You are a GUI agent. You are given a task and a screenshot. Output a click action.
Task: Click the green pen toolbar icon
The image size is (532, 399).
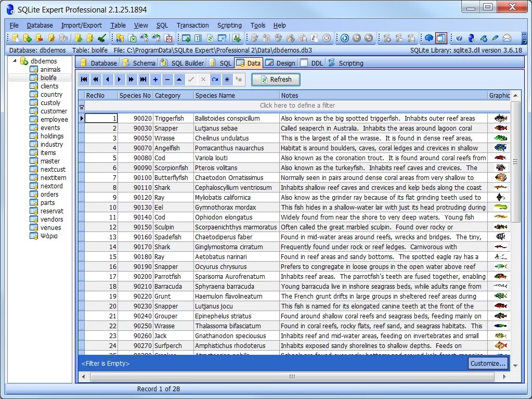(x=496, y=38)
